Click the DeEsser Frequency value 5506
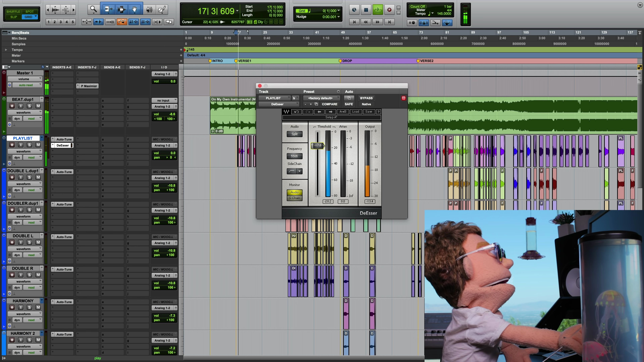644x362 pixels. [294, 156]
